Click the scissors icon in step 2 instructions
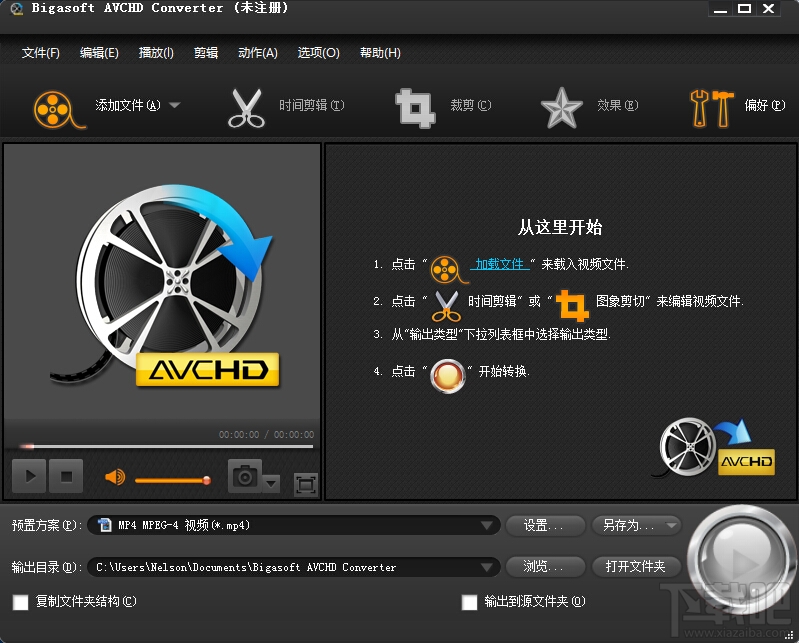Screen dimensions: 799x643 pyautogui.click(x=446, y=306)
